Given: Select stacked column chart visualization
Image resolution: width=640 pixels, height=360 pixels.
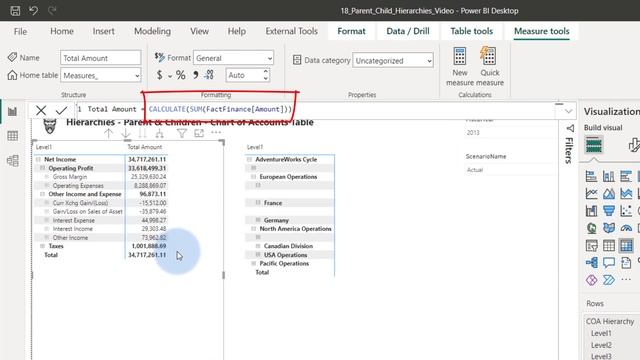Looking at the screenshot, I should 609,176.
